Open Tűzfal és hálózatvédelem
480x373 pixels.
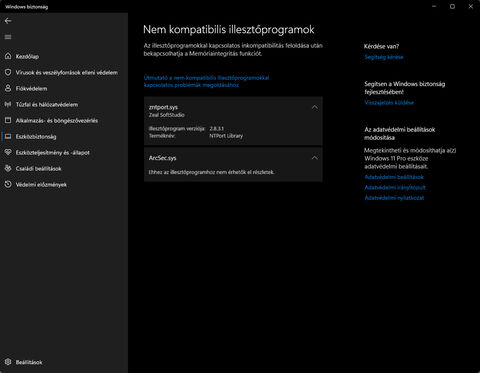pos(64,104)
